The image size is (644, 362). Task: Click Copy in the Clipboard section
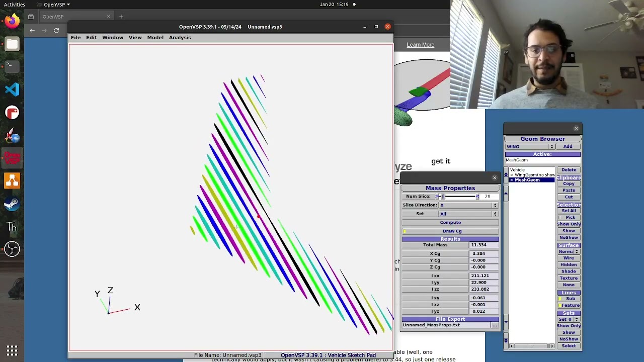point(569,184)
